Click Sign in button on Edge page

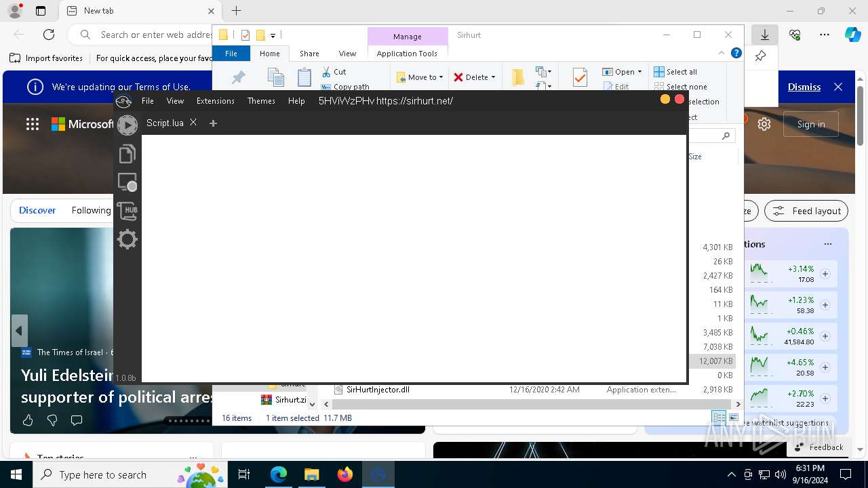pyautogui.click(x=811, y=124)
